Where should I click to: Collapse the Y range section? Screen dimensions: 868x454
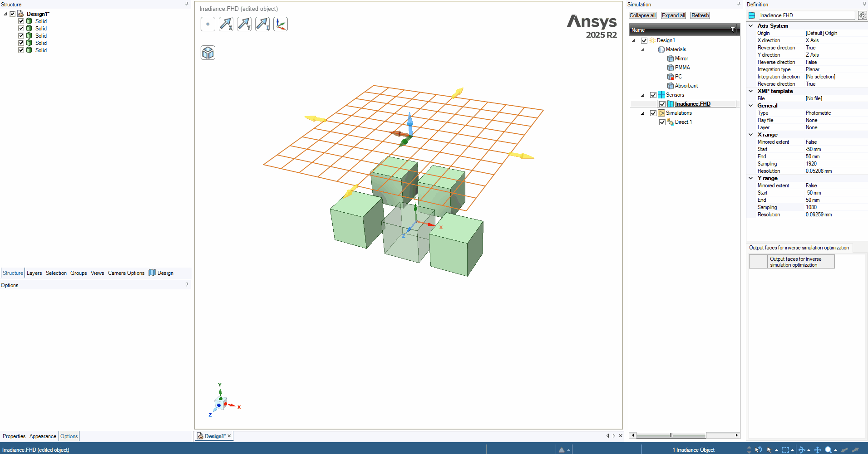point(751,178)
